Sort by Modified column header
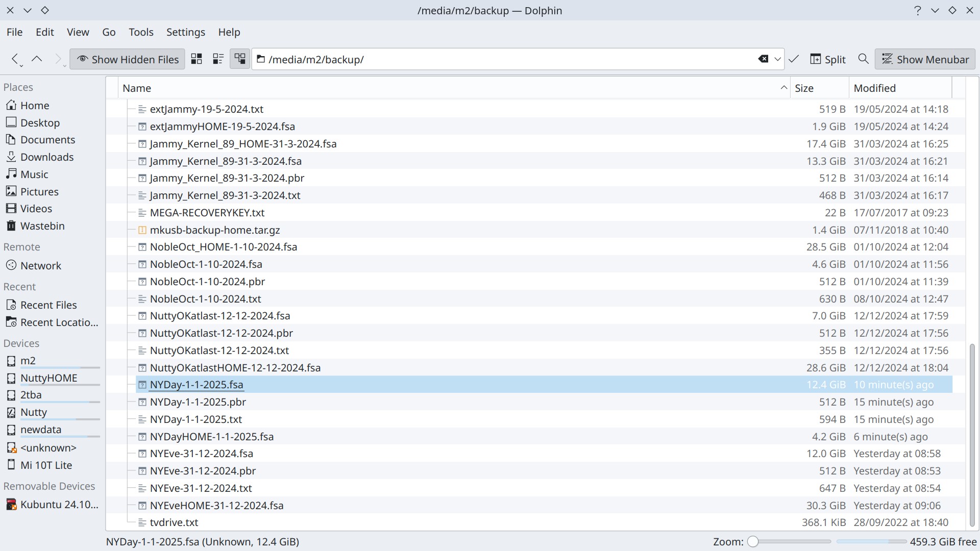980x551 pixels. [874, 88]
